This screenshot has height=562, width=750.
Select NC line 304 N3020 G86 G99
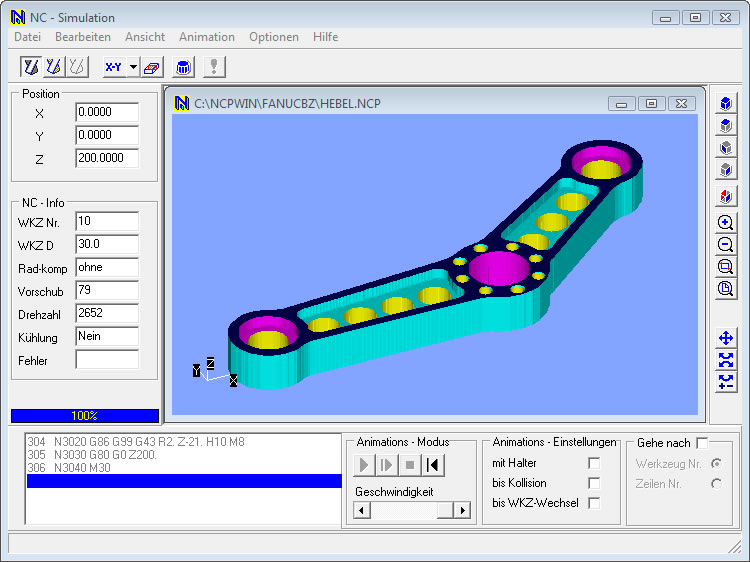click(x=184, y=441)
